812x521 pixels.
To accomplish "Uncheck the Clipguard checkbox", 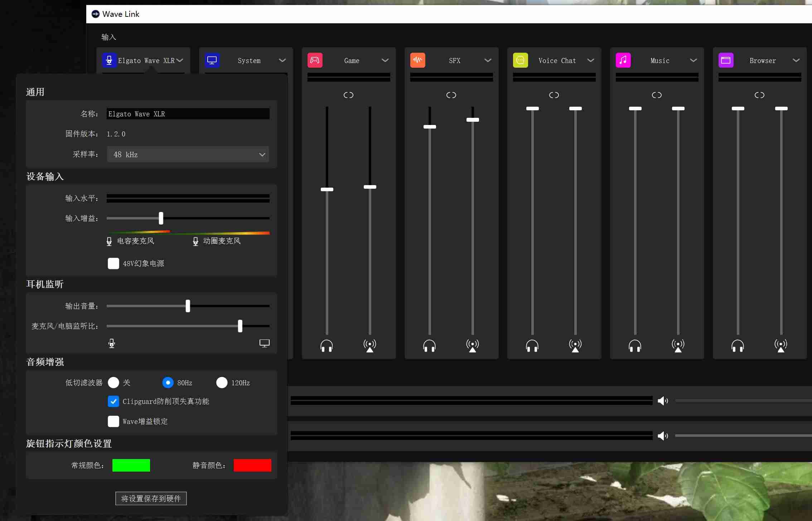I will [113, 401].
